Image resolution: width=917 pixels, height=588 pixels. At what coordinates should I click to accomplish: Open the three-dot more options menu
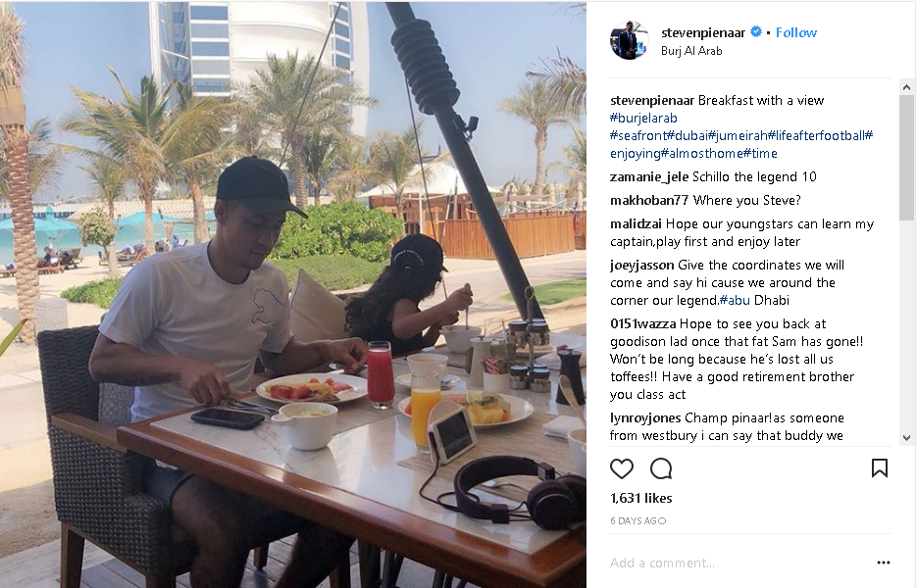pos(883,563)
